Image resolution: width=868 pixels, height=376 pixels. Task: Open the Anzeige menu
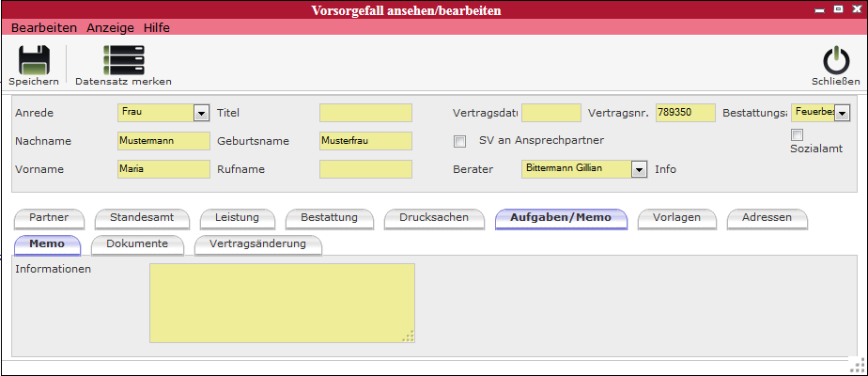click(111, 28)
